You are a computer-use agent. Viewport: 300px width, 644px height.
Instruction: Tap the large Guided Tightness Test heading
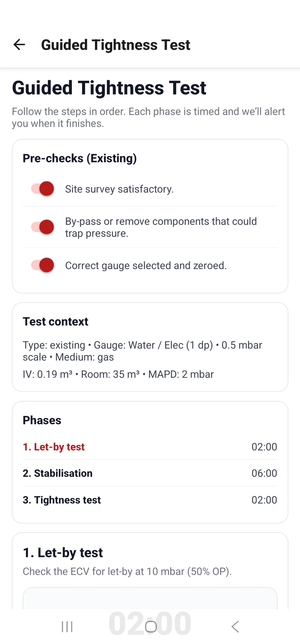[109, 88]
